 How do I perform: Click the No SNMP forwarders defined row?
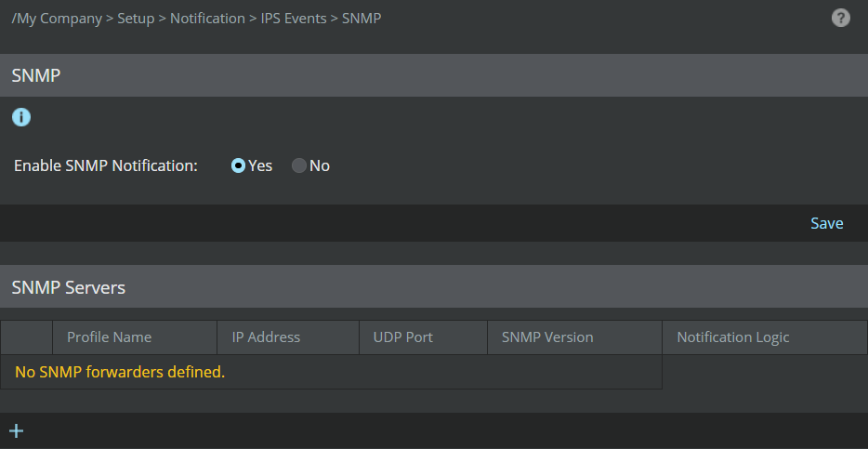[x=331, y=372]
